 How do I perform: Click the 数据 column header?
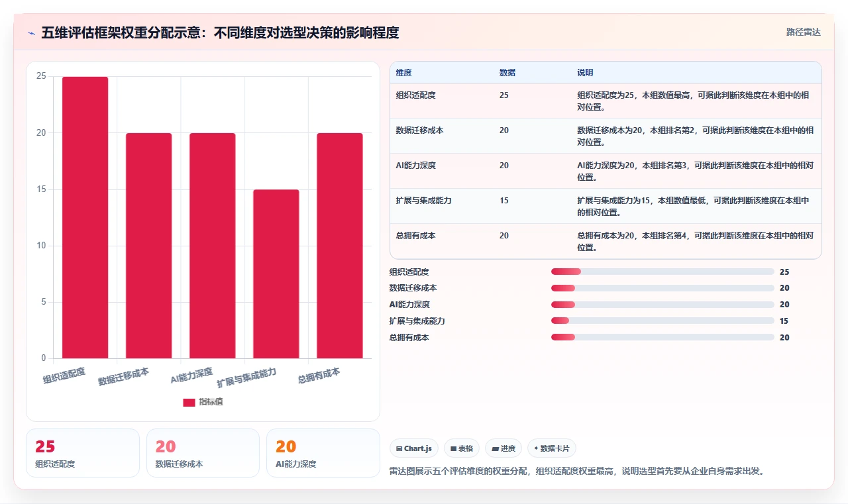click(507, 72)
